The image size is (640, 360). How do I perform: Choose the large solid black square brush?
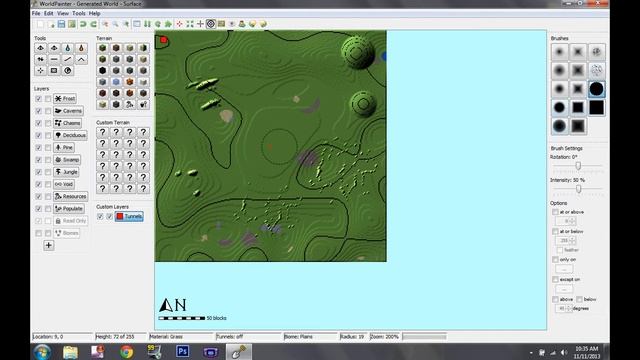596,108
